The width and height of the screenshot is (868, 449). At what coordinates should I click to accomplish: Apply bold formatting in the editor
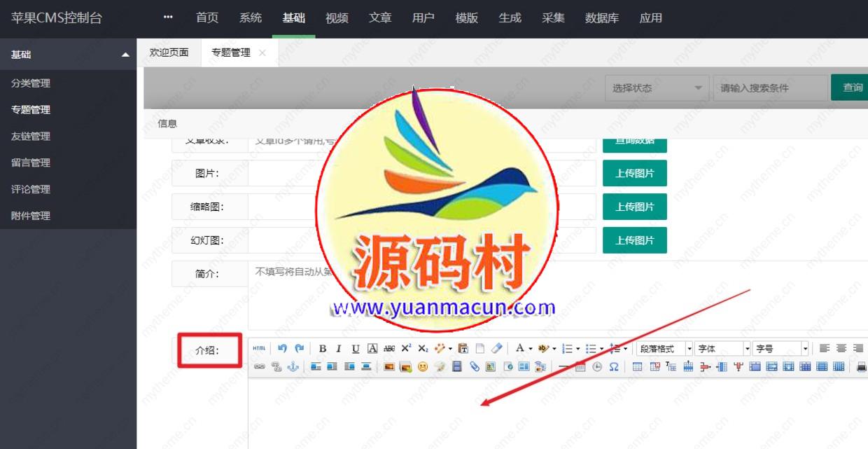[x=323, y=348]
